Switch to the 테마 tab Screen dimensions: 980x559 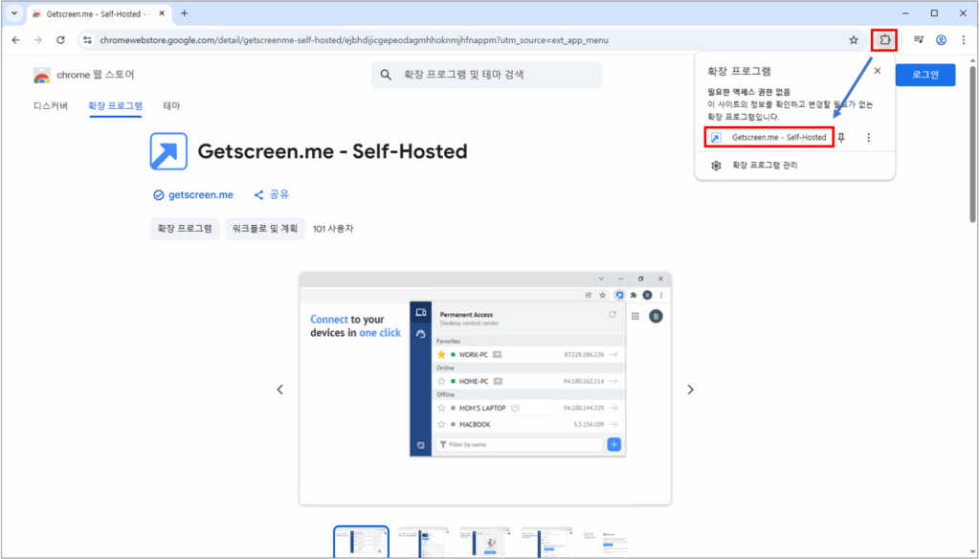(171, 105)
